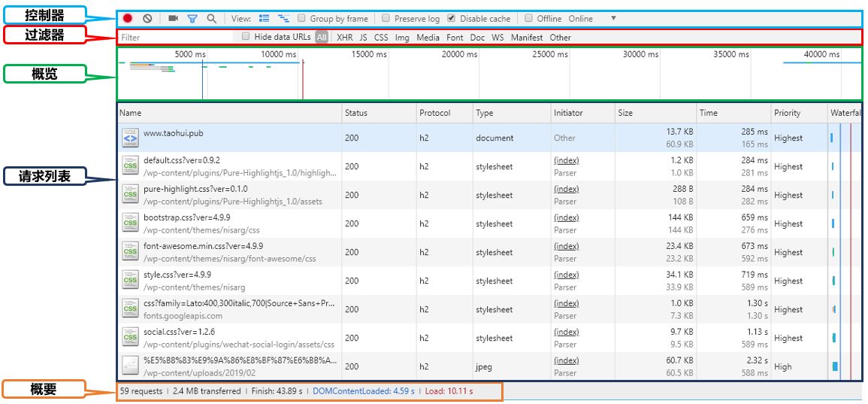Viewport: 868px width, 404px height.
Task: Click the camera capture screenshots icon
Action: (x=173, y=19)
